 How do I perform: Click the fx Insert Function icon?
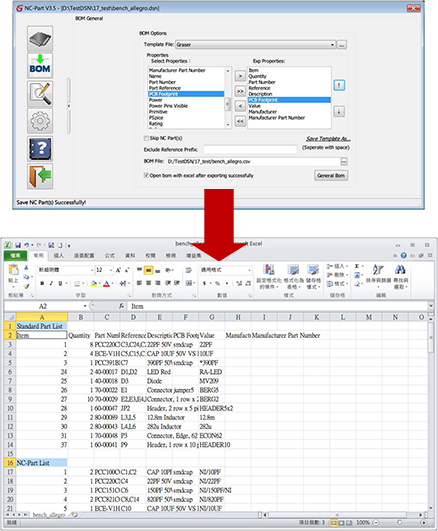click(121, 306)
